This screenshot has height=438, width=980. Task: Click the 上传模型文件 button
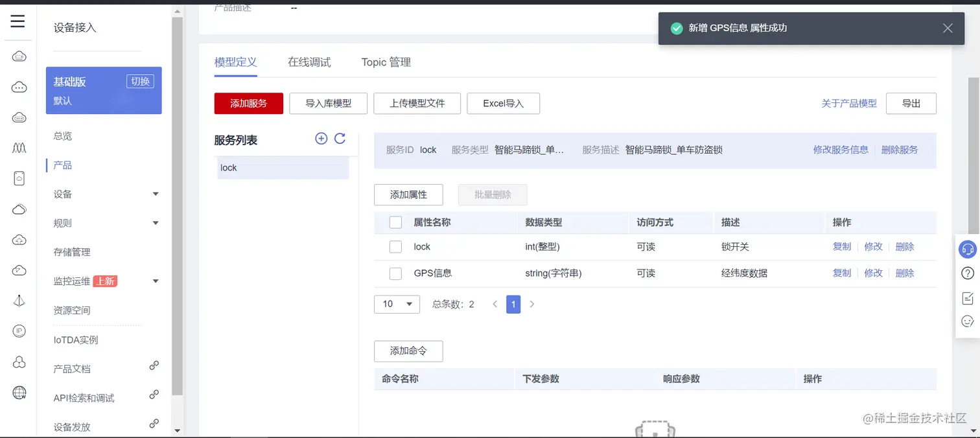[417, 103]
